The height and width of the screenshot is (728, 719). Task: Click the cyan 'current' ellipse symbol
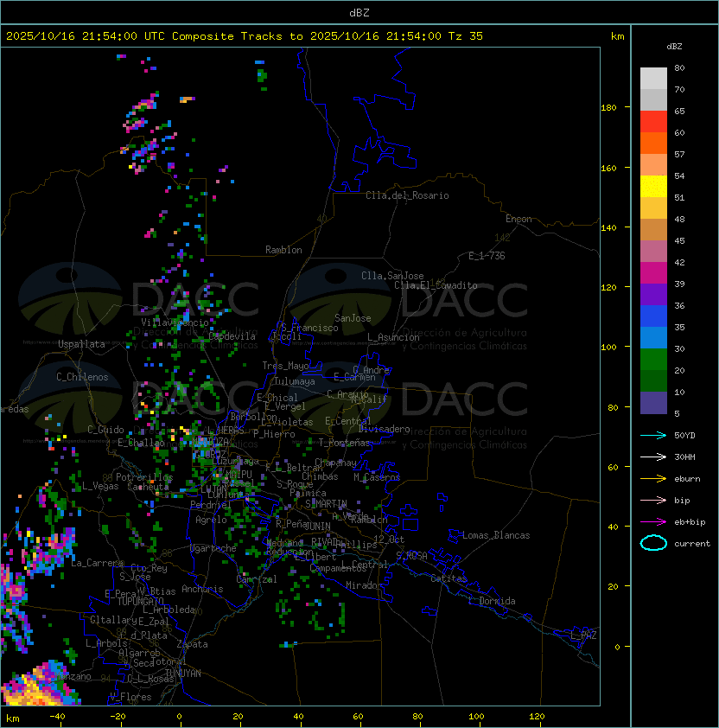click(x=653, y=543)
